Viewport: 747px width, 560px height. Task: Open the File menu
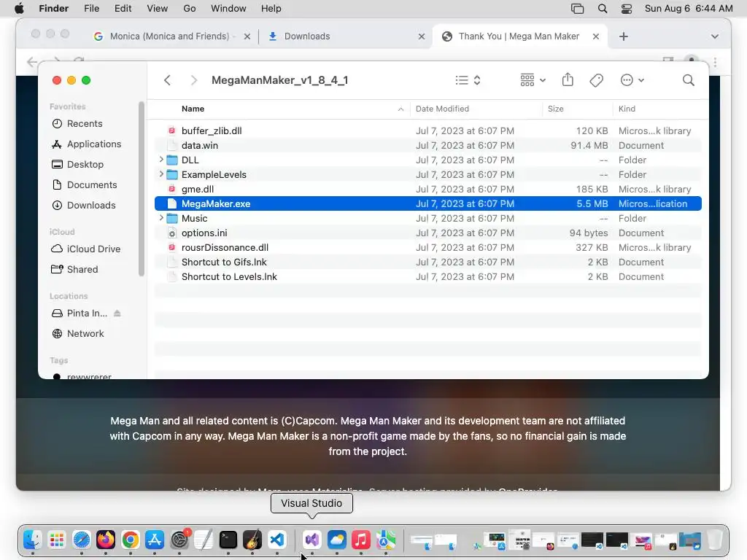(91, 9)
